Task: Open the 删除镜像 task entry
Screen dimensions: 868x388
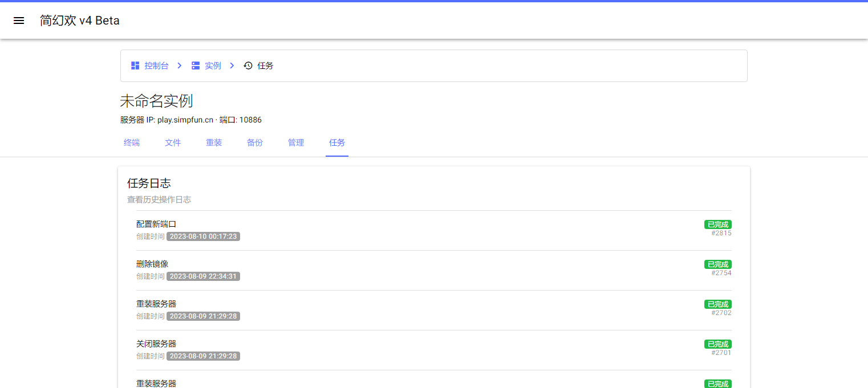Action: tap(152, 264)
